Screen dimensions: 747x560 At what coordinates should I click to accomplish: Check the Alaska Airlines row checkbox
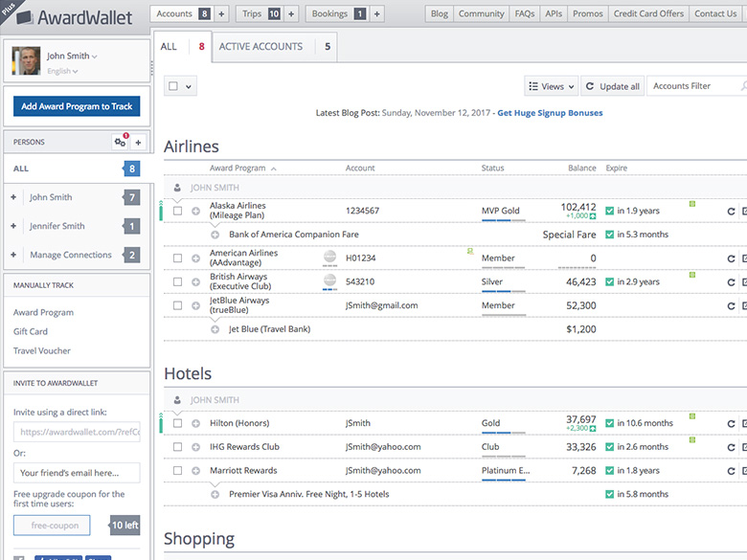point(178,211)
